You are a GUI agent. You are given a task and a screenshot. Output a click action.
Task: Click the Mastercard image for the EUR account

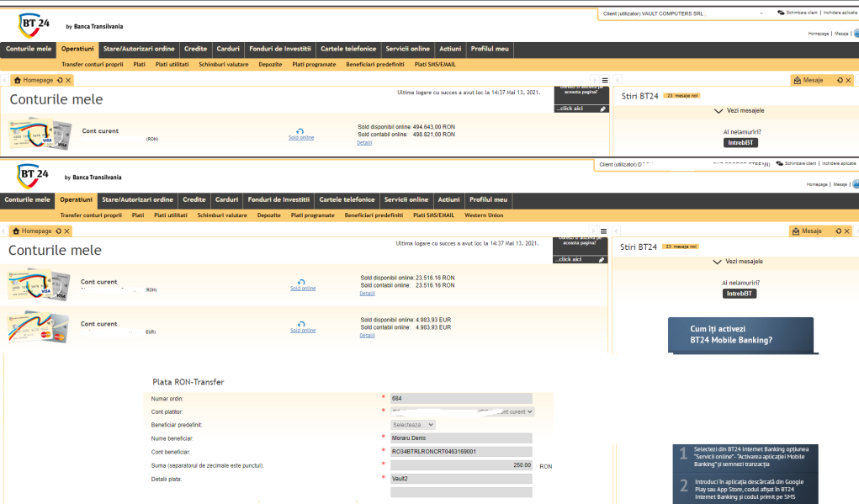39,326
